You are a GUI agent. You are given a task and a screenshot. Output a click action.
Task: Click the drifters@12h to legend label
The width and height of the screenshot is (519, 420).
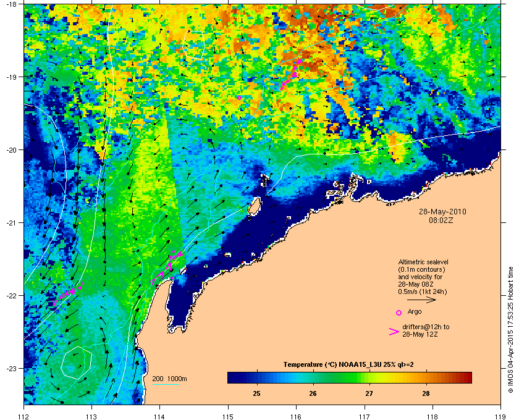point(426,327)
